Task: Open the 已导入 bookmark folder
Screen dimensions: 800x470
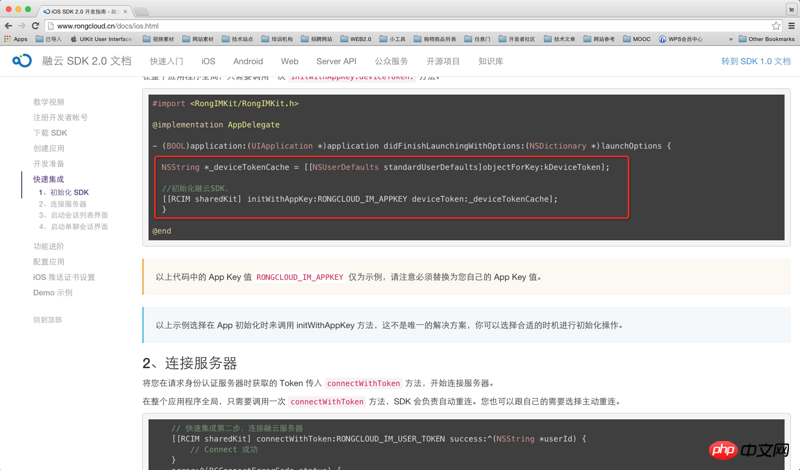Action: click(x=48, y=39)
